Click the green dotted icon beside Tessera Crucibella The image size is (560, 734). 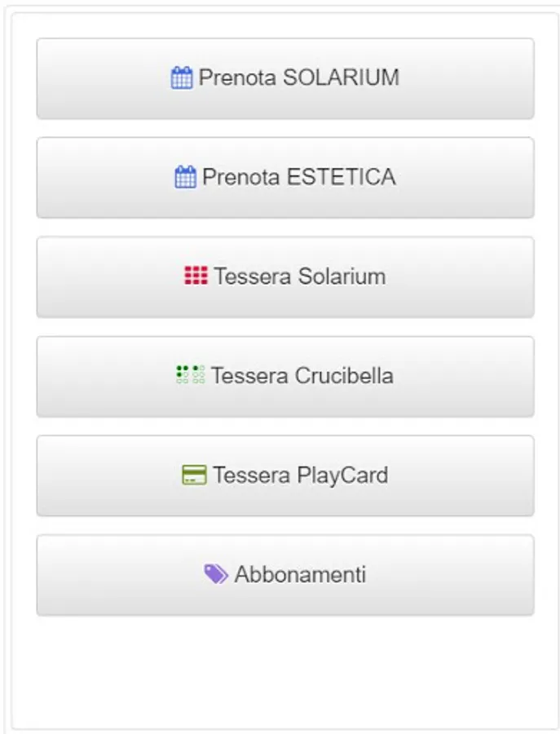[190, 375]
